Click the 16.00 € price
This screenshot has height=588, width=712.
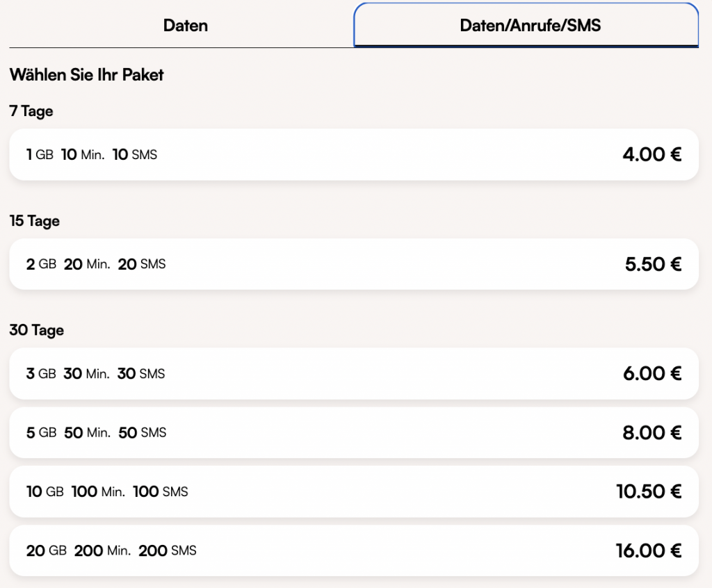[648, 551]
